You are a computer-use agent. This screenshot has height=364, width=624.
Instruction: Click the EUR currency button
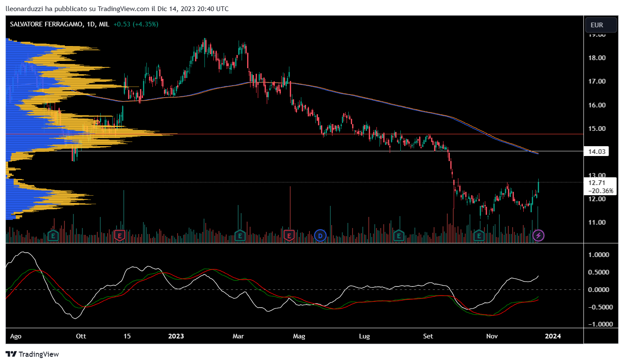pyautogui.click(x=601, y=25)
